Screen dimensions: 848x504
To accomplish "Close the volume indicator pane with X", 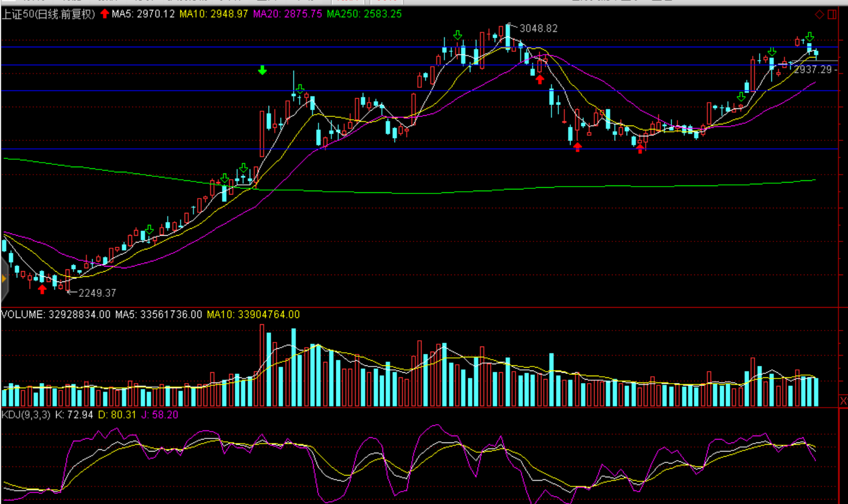I will point(843,401).
